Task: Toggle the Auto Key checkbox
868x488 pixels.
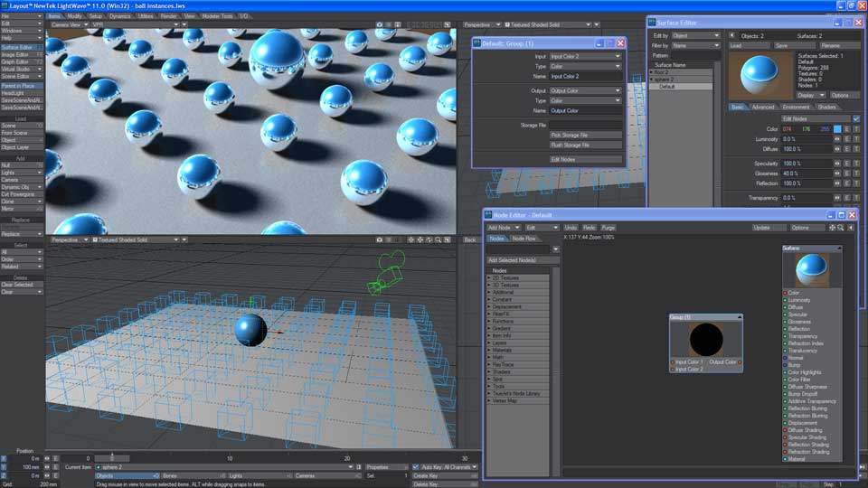Action: coord(417,467)
